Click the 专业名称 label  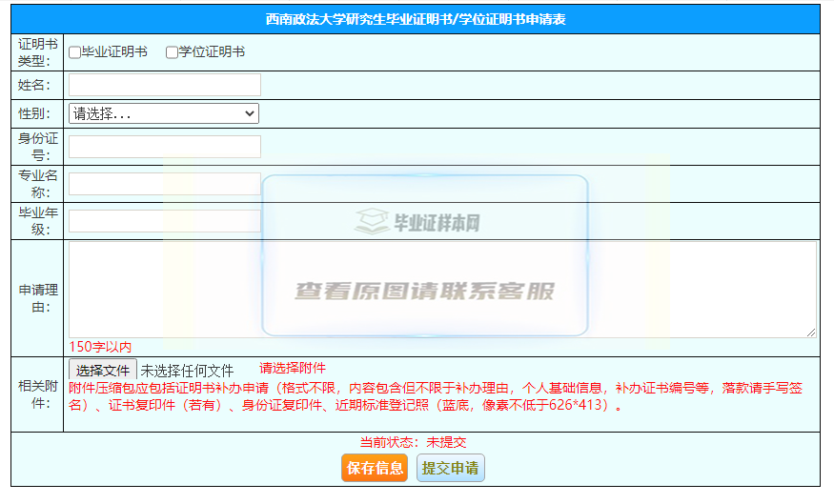tap(37, 184)
